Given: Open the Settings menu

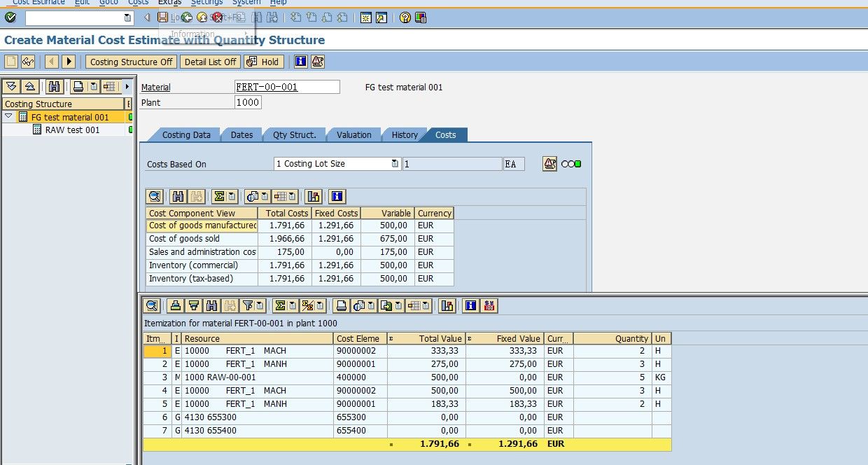Looking at the screenshot, I should 206,3.
